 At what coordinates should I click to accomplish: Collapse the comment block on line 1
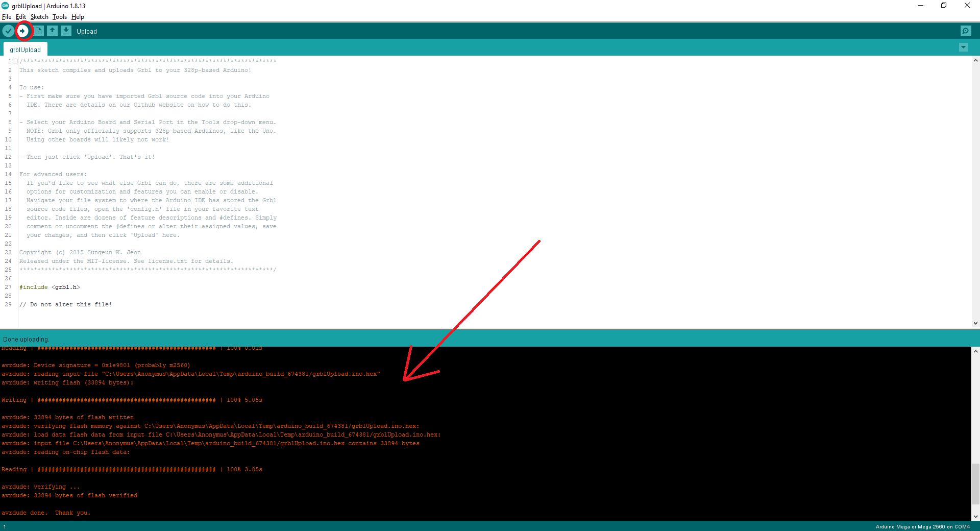pos(15,61)
